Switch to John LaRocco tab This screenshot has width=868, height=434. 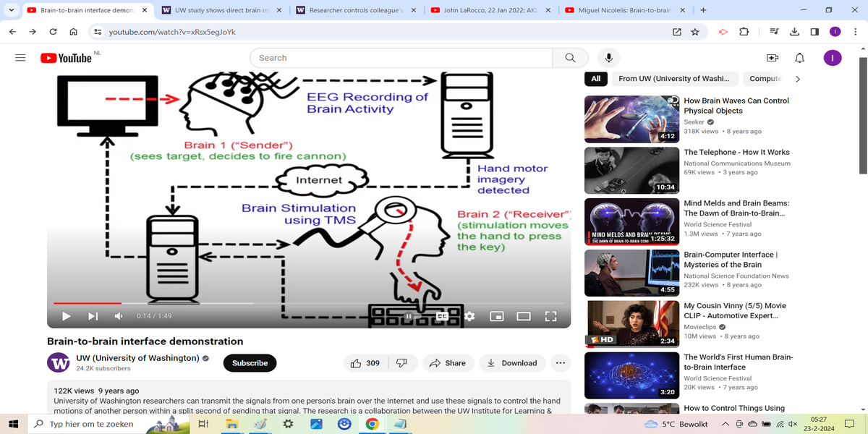click(x=490, y=10)
